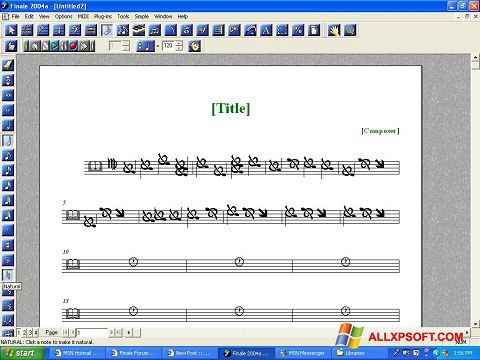Choose the Resize percent tool
480x360 pixels.
(x=298, y=30)
